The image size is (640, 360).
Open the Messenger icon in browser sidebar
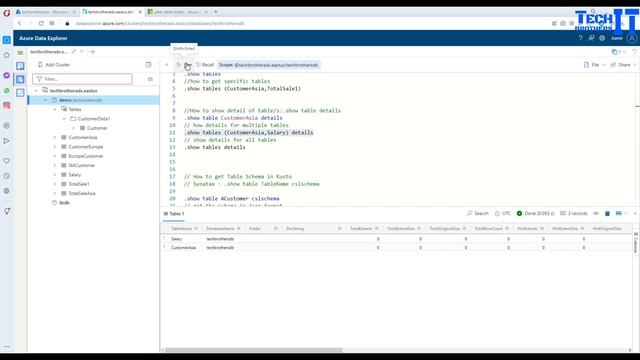pos(7,76)
